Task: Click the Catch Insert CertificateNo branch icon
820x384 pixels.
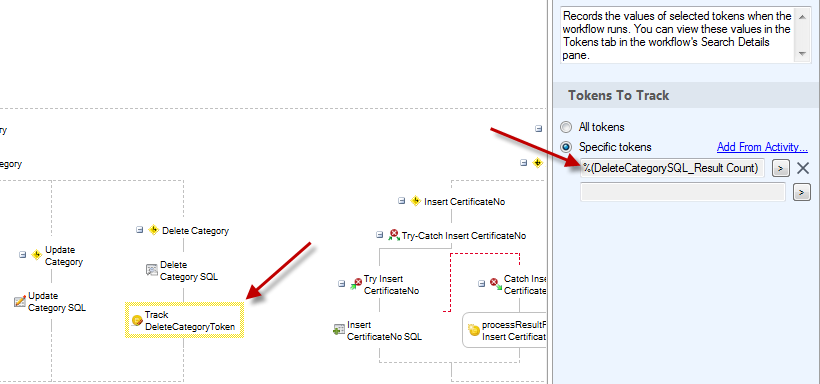Action: (x=495, y=283)
